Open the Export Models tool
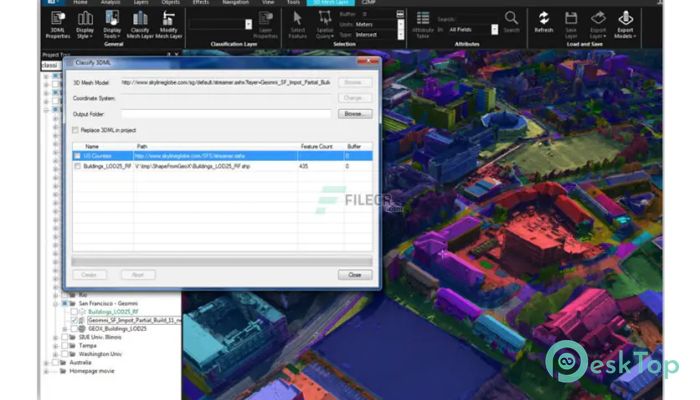 625,25
